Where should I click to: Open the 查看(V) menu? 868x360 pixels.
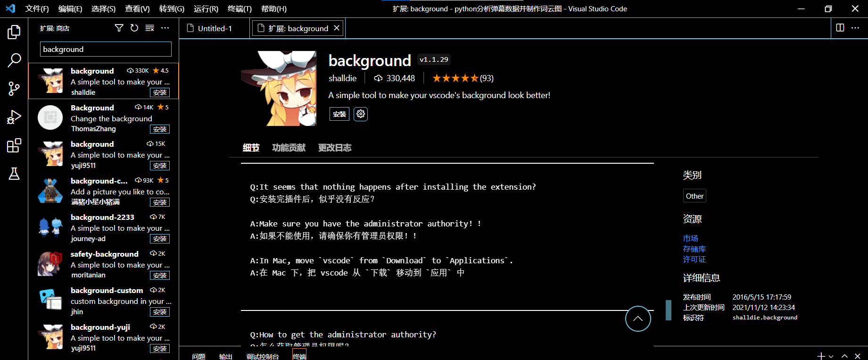[137, 9]
